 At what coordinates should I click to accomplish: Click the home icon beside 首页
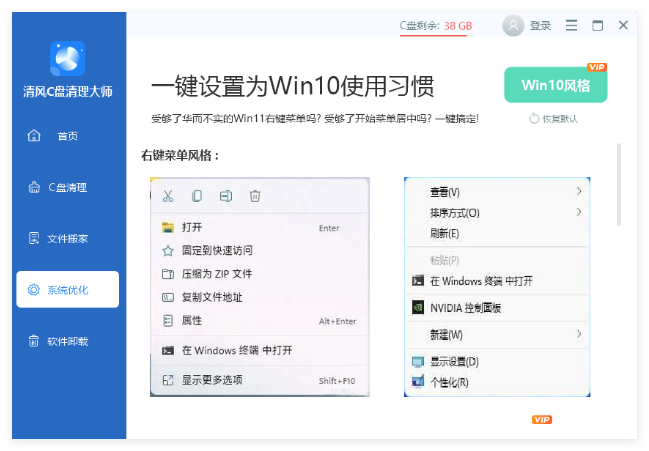tap(34, 135)
